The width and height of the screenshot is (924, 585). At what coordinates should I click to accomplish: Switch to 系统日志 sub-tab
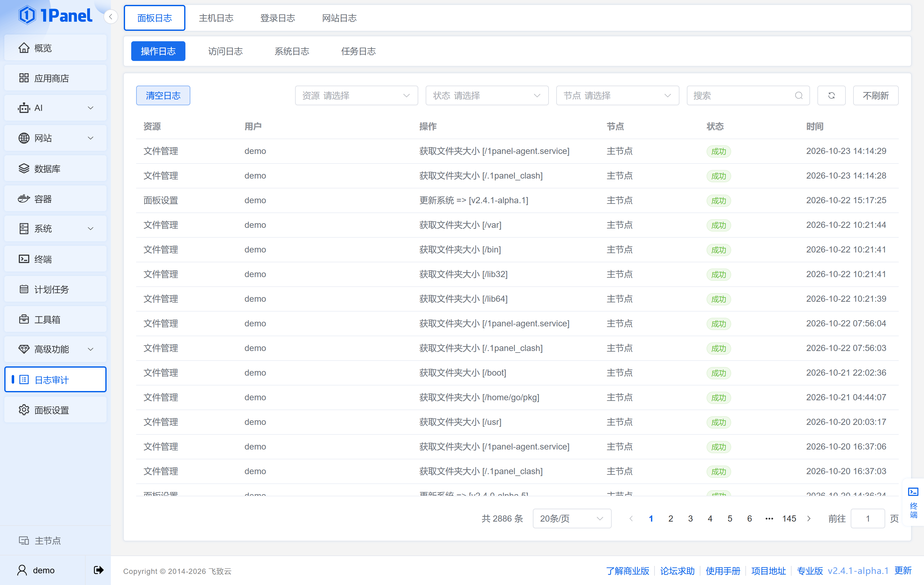click(292, 51)
